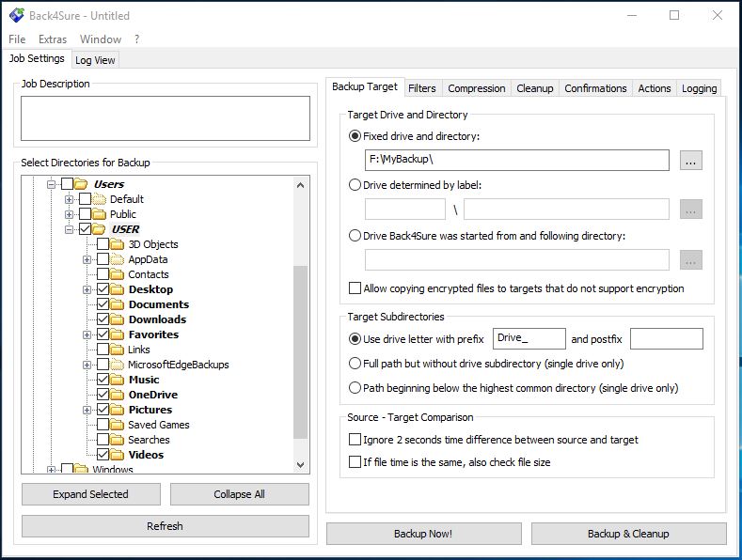Switch to the Log View tab
Viewport: 742px width, 560px height.
[x=95, y=60]
